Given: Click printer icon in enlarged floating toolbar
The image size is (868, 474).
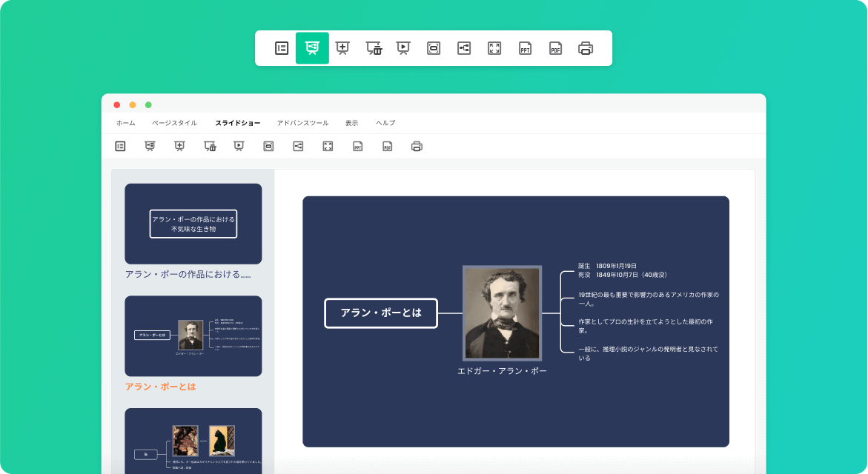Looking at the screenshot, I should point(586,48).
